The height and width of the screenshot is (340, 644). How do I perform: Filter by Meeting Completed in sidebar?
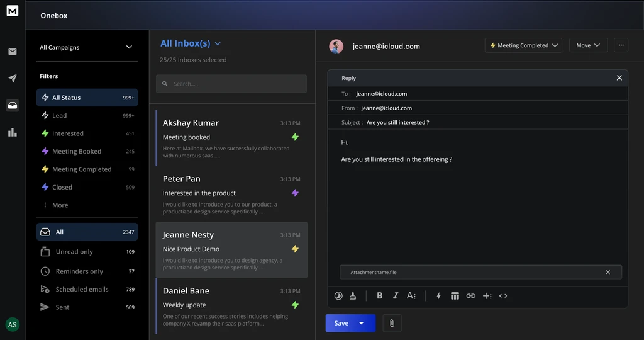coord(87,169)
